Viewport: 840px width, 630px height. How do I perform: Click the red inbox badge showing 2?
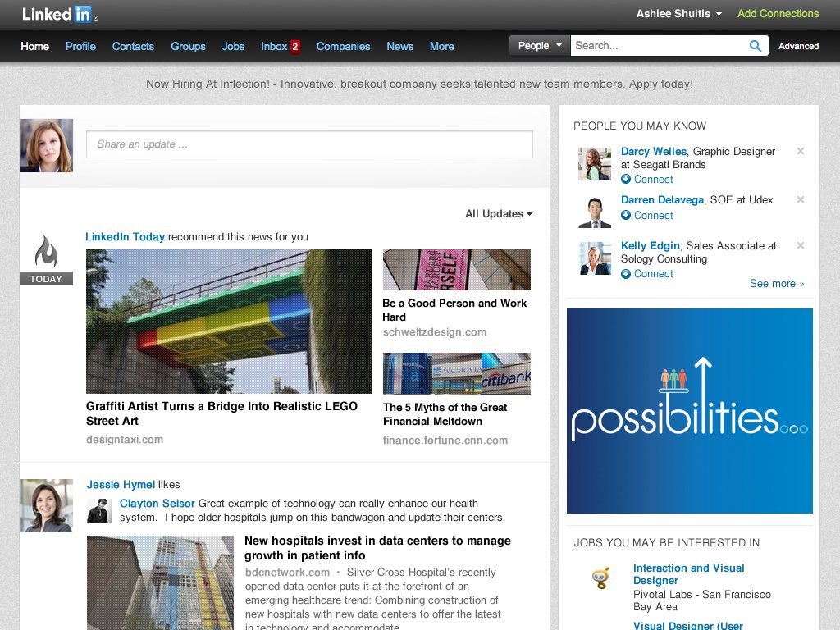point(294,47)
